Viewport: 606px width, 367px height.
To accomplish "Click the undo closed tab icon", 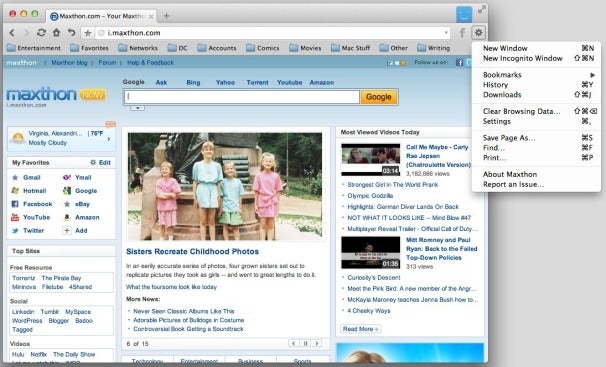I will click(71, 33).
